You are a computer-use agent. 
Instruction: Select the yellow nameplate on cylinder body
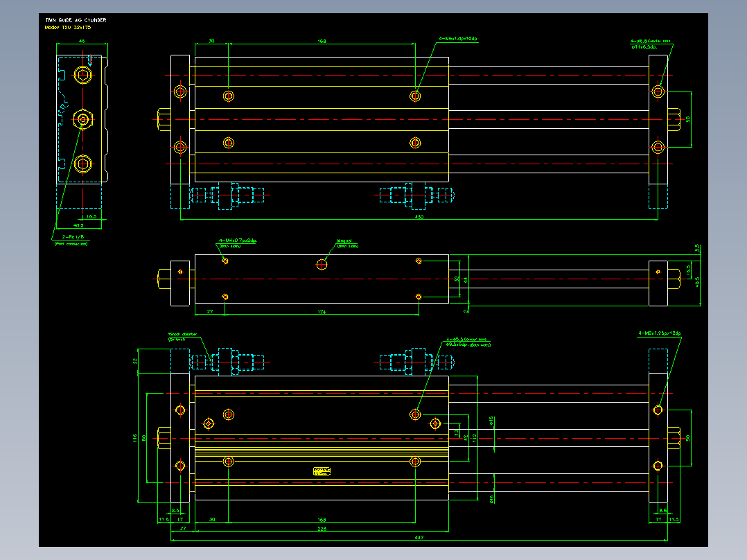322,471
